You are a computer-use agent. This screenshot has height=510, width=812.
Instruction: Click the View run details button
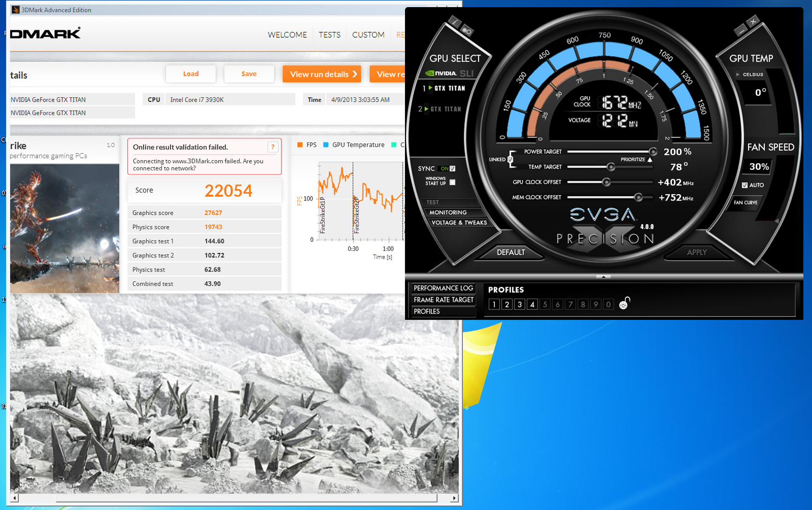322,74
